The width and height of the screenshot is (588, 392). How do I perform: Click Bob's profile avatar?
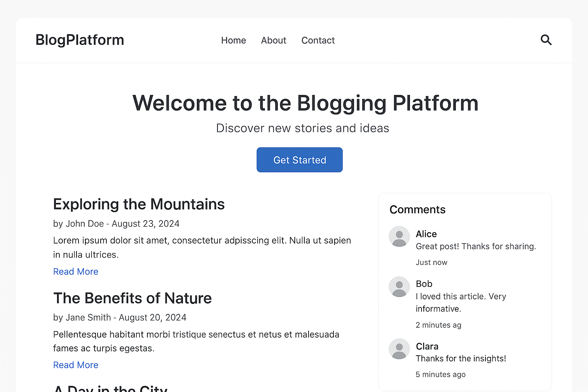399,287
